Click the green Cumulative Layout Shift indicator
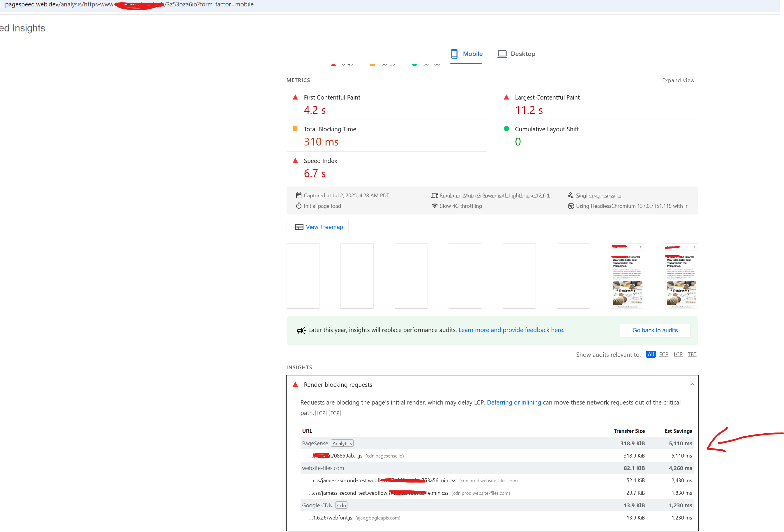Screen dimensions: 784x532 pos(506,129)
